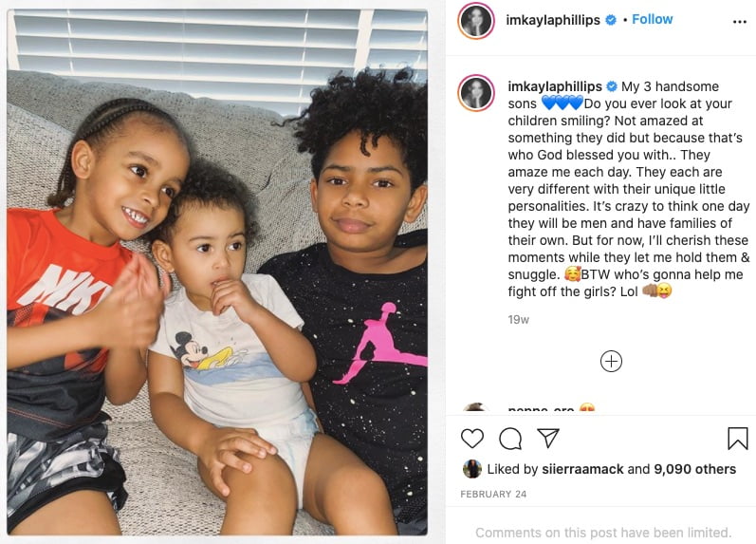Screen dimensions: 756x544
Task: Click imkaylaphillips username in header
Action: [553, 20]
